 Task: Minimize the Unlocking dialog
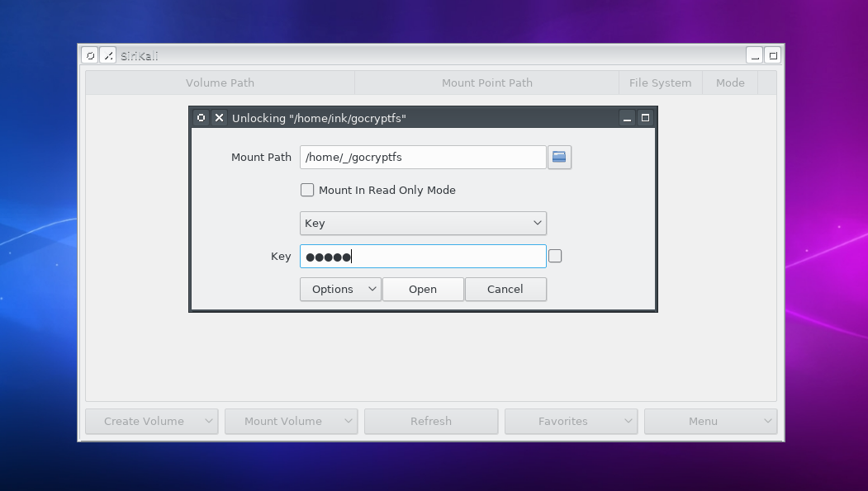[627, 118]
